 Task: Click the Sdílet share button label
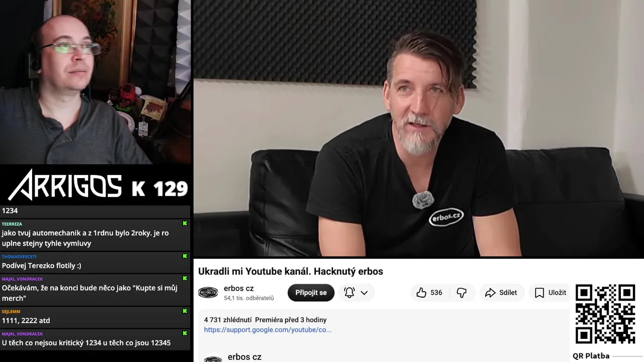[508, 293]
